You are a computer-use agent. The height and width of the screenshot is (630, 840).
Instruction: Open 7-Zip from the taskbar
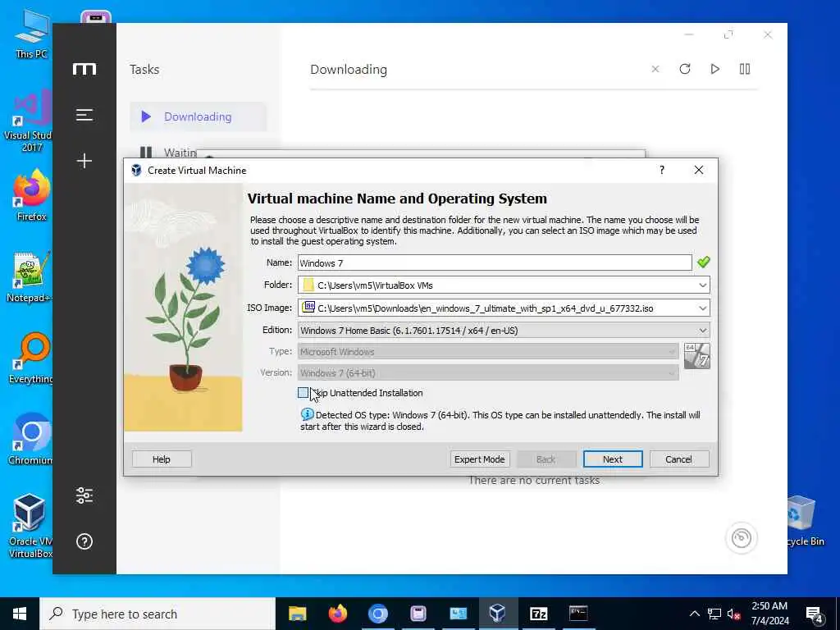click(538, 614)
